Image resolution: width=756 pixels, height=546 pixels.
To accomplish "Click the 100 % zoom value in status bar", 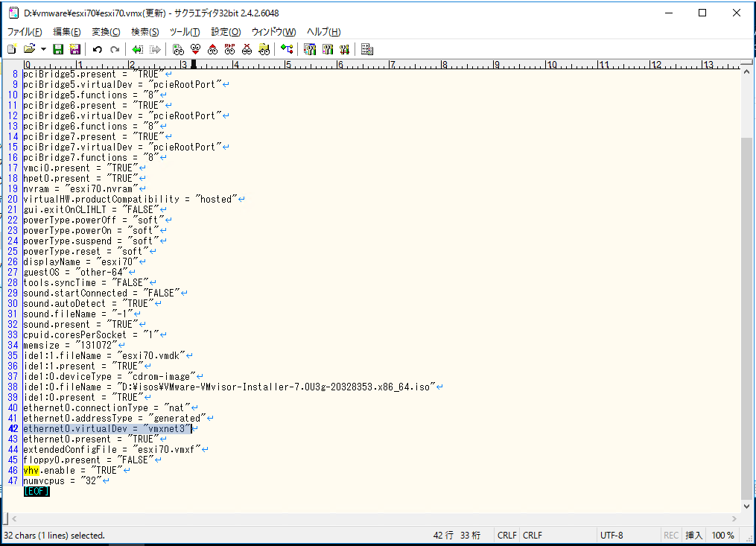I will point(722,536).
